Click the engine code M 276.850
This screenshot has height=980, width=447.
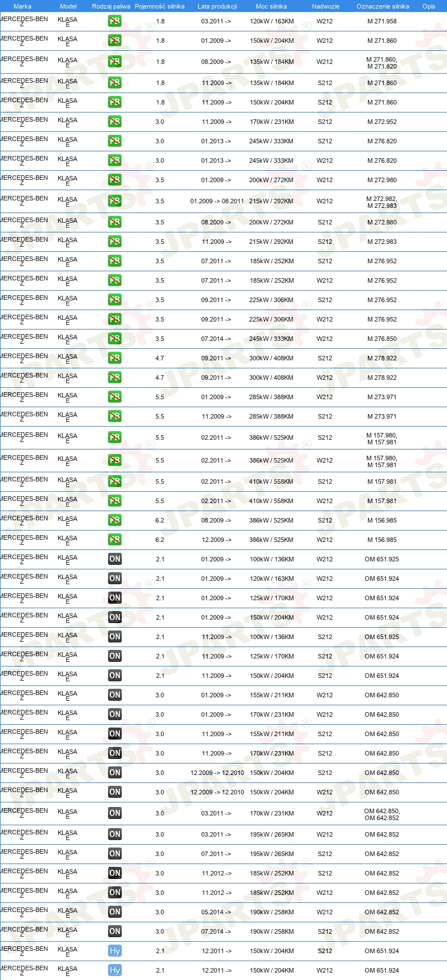click(382, 339)
